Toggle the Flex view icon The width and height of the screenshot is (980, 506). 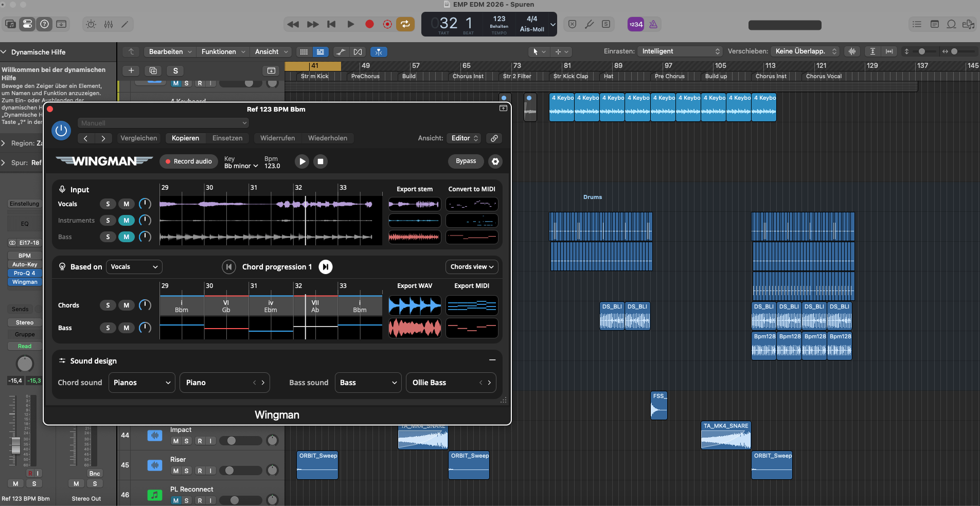358,52
